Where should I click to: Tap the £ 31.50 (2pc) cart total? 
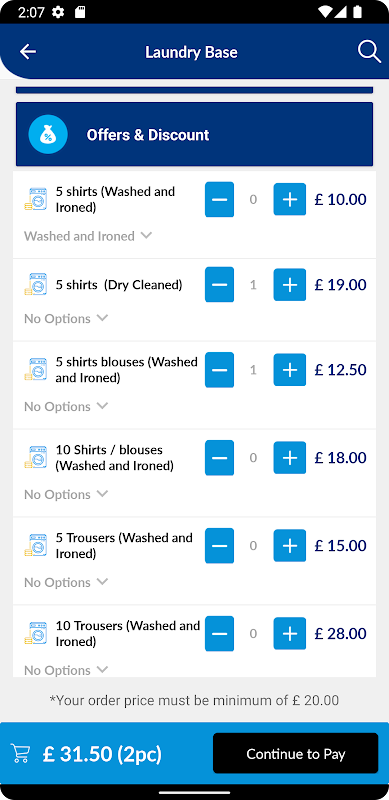coord(102,754)
